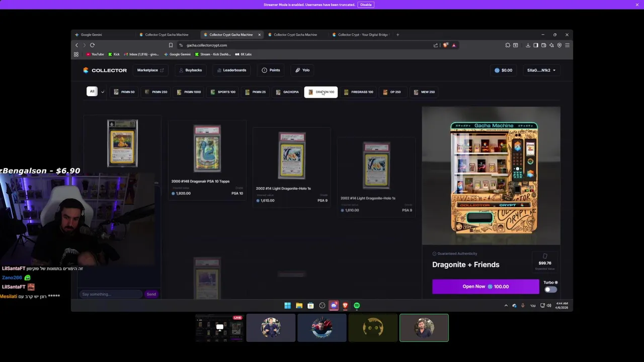Dismiss the Streamer Mode banner
Screen dimensions: 644x362
(x=636, y=5)
